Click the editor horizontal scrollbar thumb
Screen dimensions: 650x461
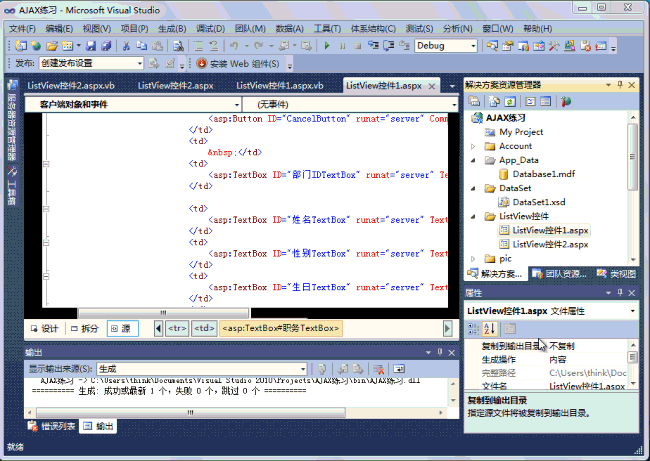click(x=163, y=313)
